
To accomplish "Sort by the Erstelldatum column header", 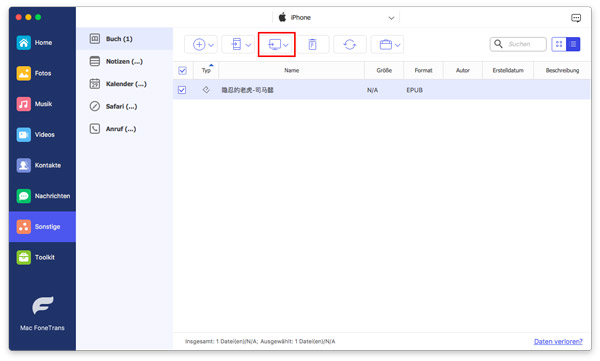I will pos(508,70).
